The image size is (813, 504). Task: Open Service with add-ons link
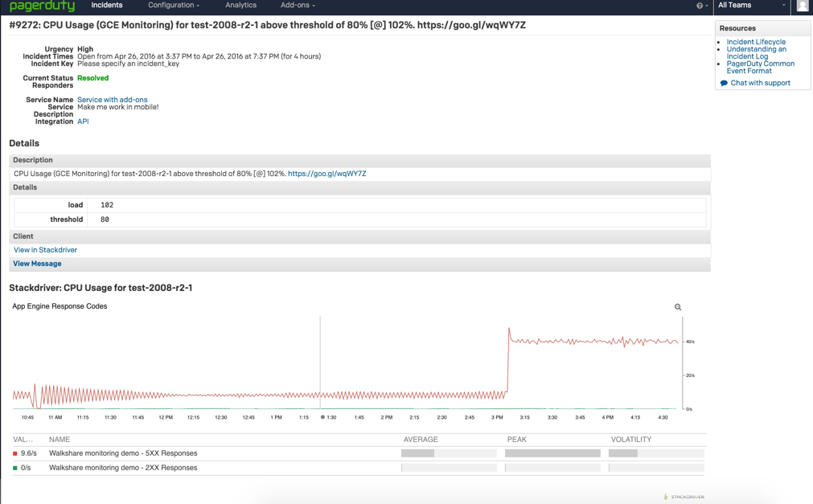pyautogui.click(x=113, y=100)
